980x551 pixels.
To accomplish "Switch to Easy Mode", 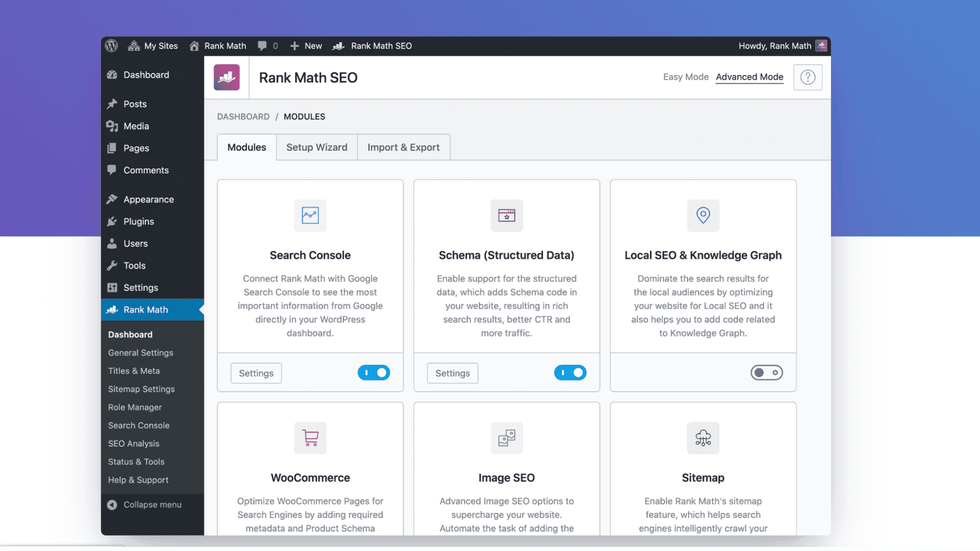I will 685,77.
